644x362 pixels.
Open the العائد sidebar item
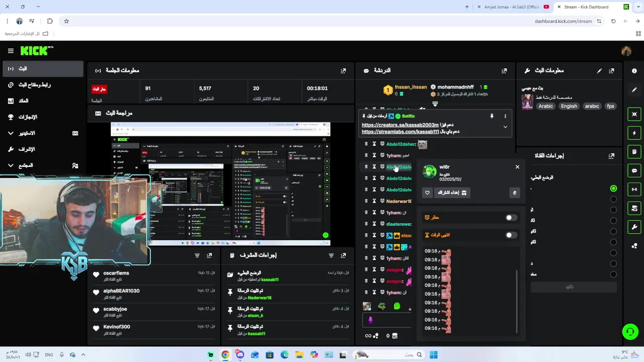pos(42,101)
